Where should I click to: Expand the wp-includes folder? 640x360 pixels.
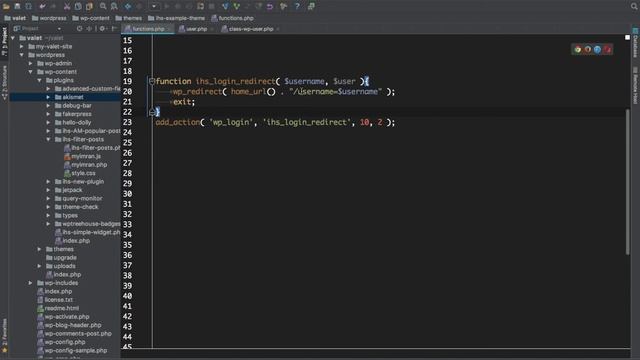31,283
